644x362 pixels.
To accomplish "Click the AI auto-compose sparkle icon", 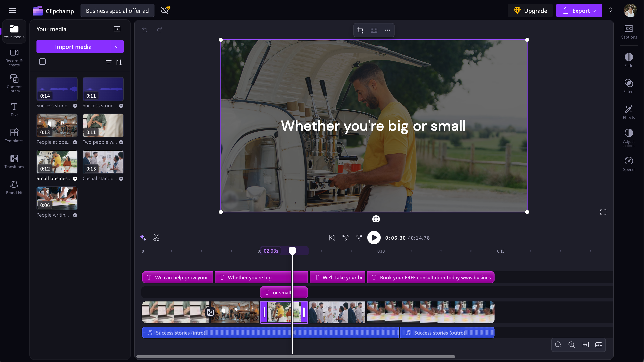I will click(143, 238).
